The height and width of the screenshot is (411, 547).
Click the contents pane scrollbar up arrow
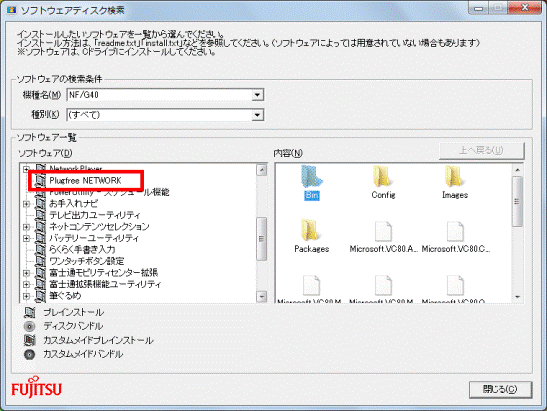518,170
